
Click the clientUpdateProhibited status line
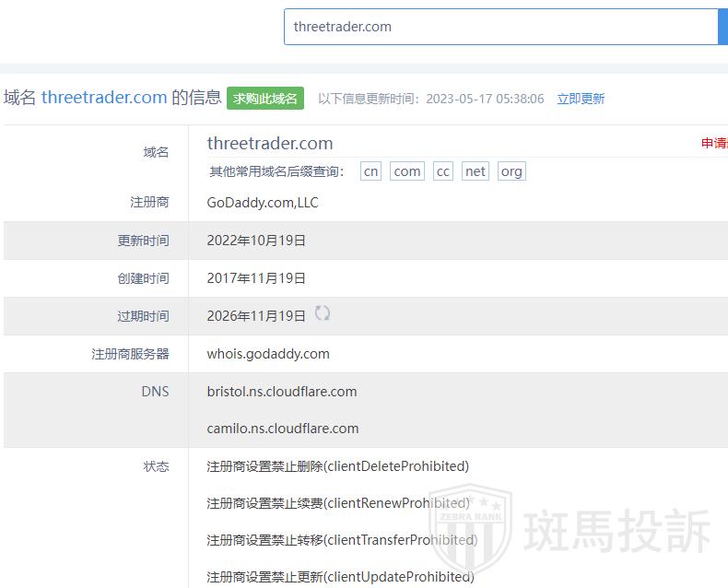[340, 577]
